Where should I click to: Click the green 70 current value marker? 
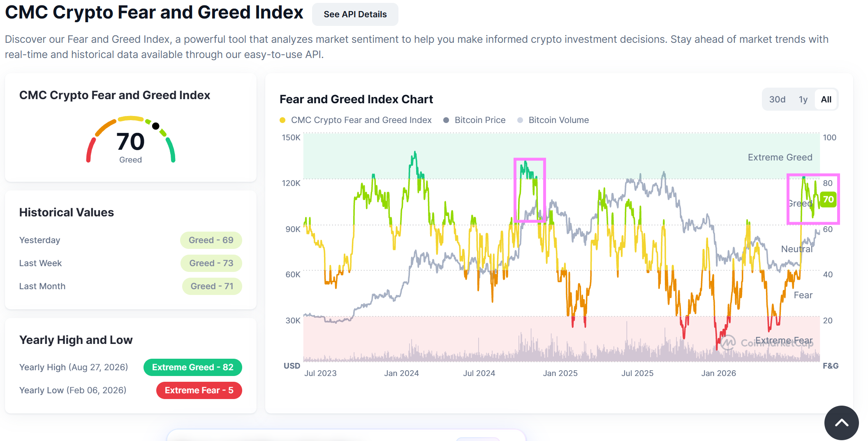[828, 200]
